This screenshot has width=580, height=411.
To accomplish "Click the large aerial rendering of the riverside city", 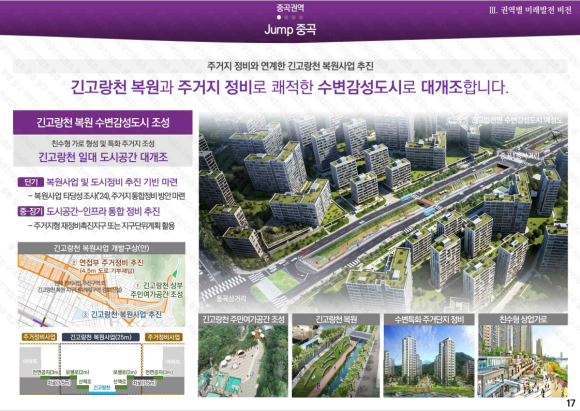I will (383, 211).
